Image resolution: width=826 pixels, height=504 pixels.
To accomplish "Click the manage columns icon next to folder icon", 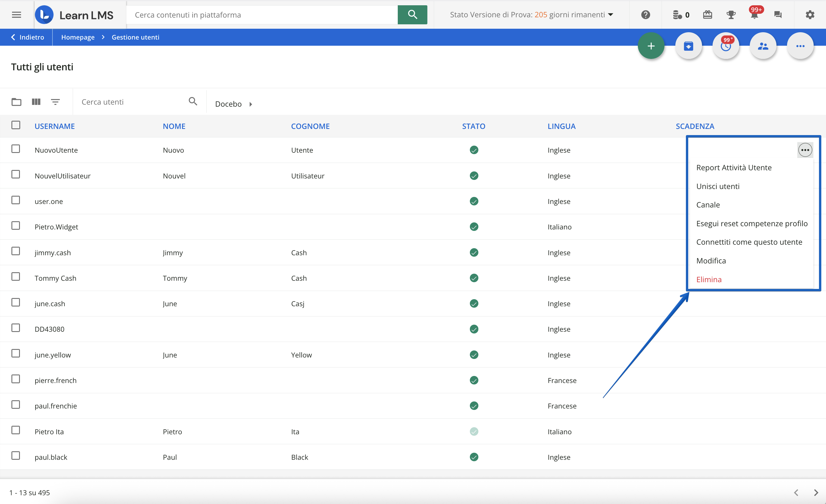I will click(36, 102).
